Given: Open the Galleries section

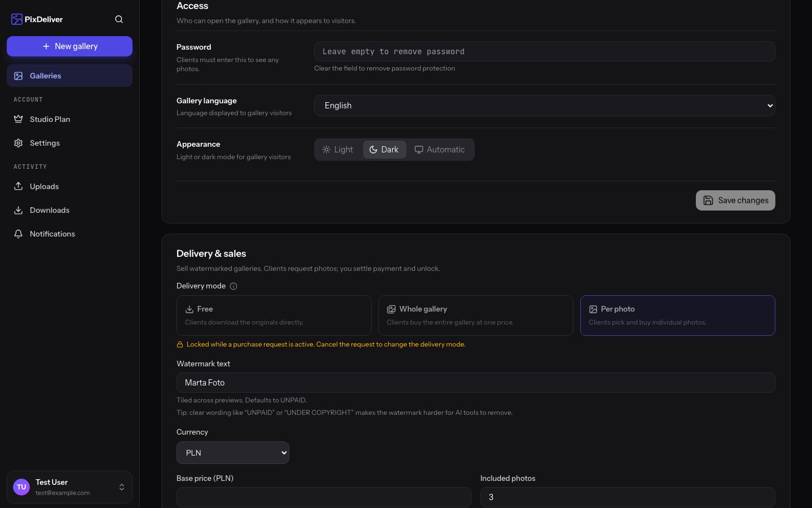Looking at the screenshot, I should pos(69,76).
